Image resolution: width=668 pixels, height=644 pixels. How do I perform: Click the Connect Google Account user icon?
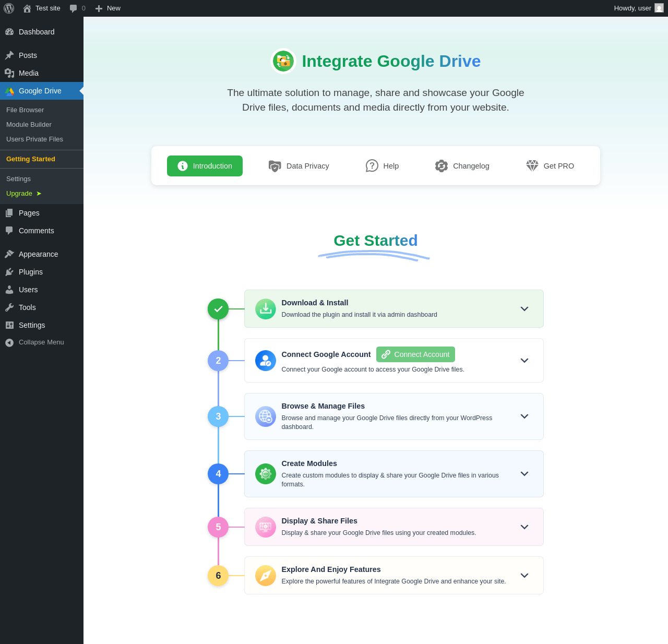[266, 361]
